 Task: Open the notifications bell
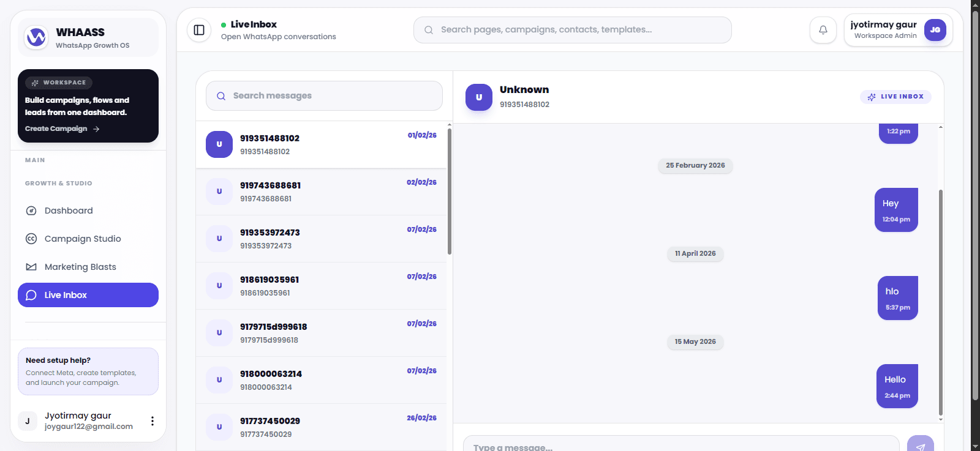(823, 30)
